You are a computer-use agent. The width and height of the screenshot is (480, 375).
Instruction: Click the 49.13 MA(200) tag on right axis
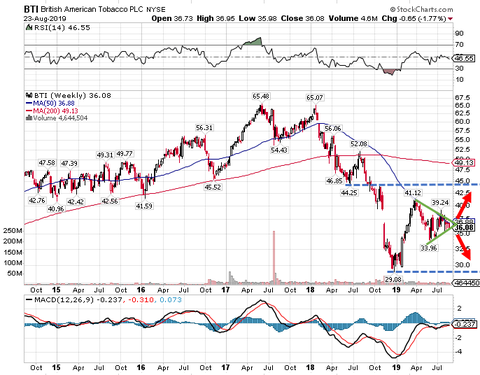tap(463, 163)
